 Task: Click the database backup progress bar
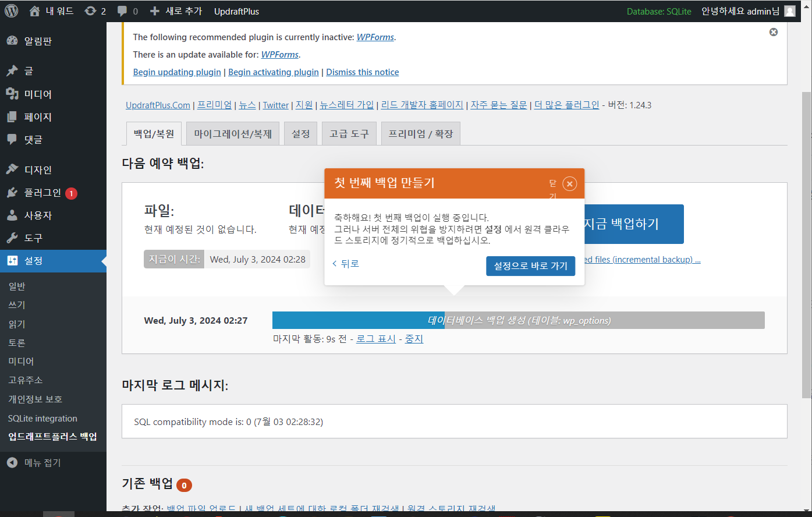click(x=519, y=320)
